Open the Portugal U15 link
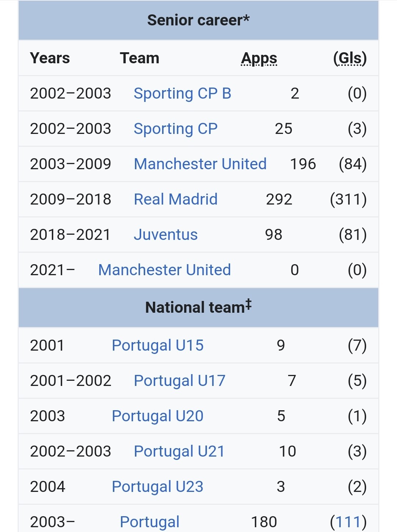The width and height of the screenshot is (397, 532). click(157, 345)
